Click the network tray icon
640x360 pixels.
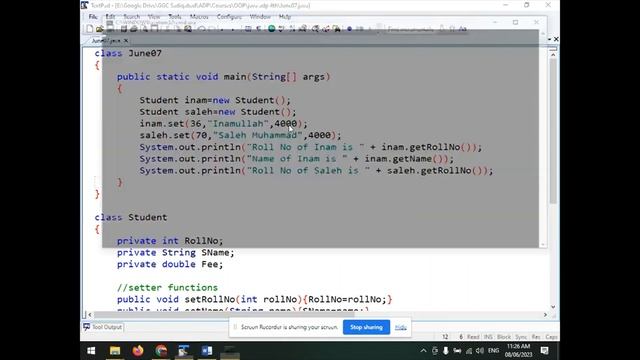click(x=469, y=351)
